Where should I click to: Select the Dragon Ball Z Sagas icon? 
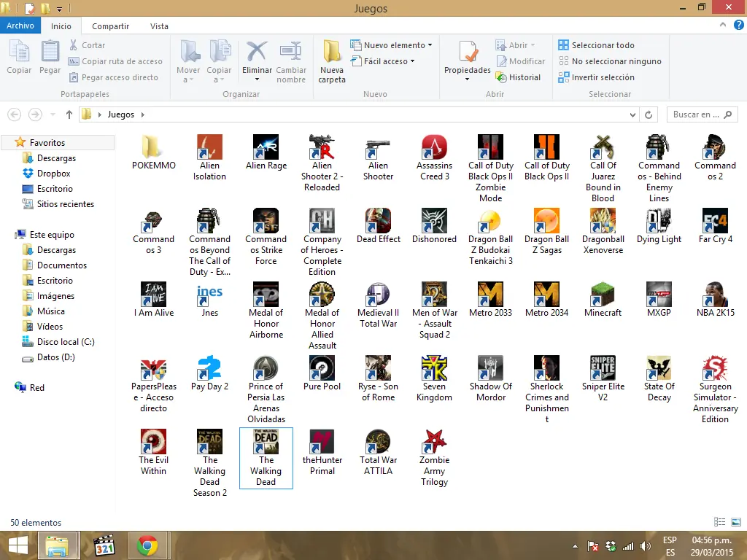547,231
